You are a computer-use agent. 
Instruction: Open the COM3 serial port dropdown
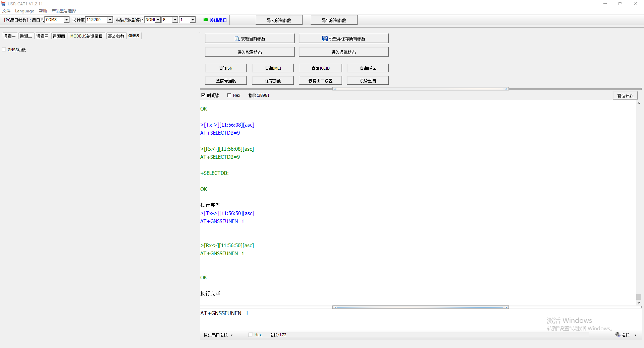pyautogui.click(x=66, y=20)
